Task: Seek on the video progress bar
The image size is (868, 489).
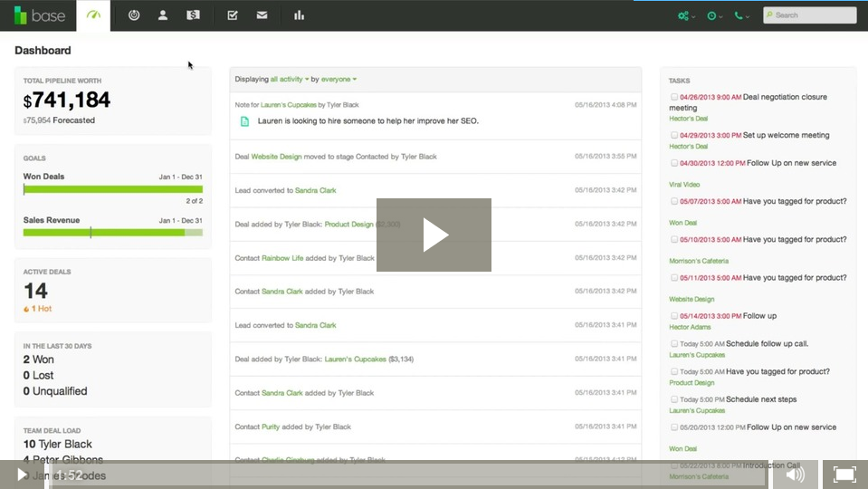Action: coord(408,475)
